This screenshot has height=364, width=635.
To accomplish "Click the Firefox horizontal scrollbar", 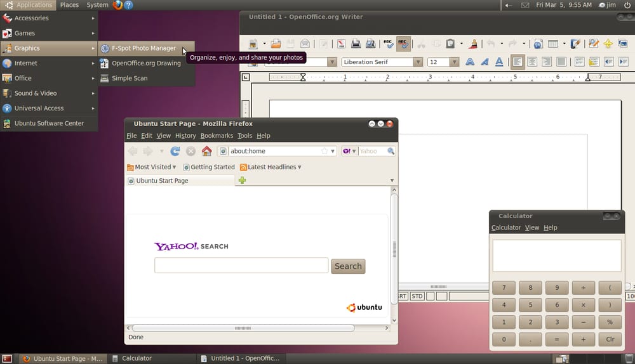I will pyautogui.click(x=243, y=328).
